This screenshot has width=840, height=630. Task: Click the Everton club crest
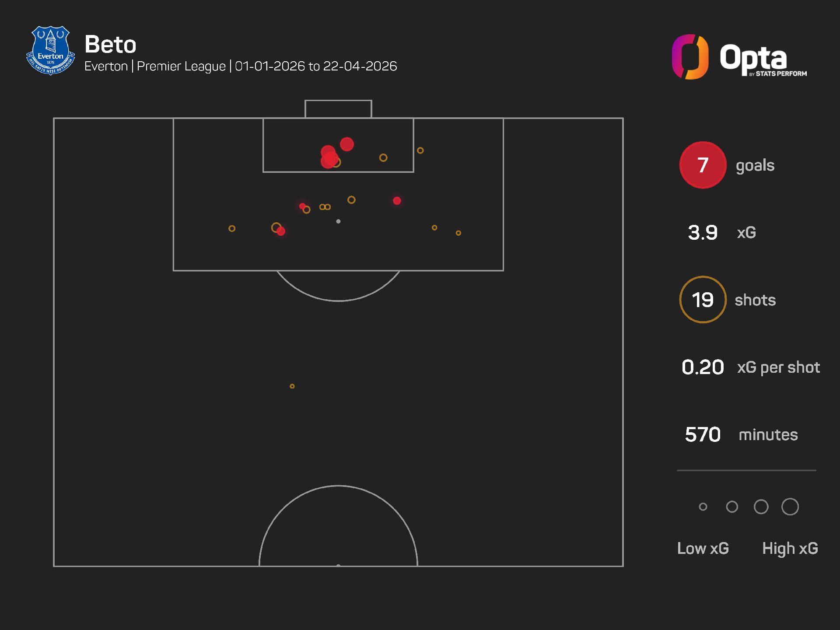[51, 51]
